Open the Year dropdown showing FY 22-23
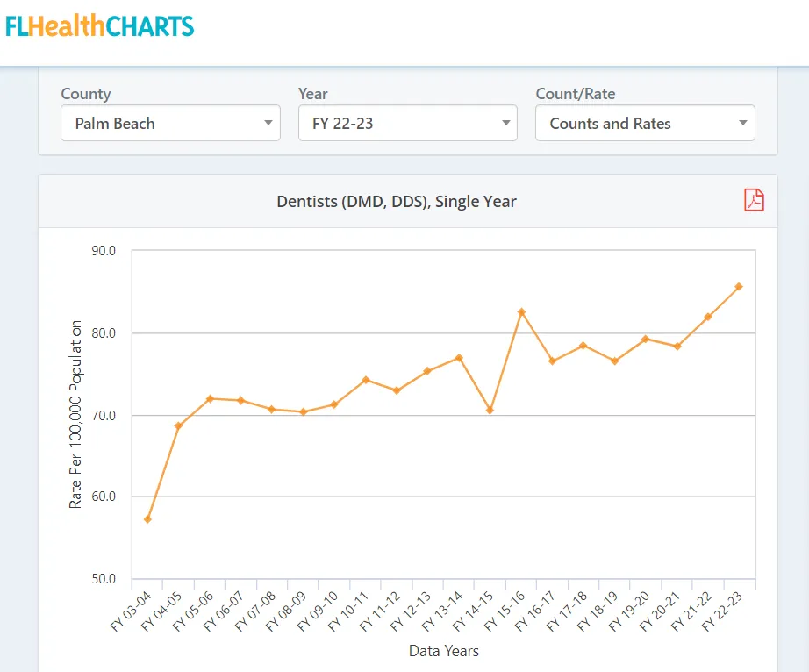Screen dimensions: 809x672 pos(408,123)
